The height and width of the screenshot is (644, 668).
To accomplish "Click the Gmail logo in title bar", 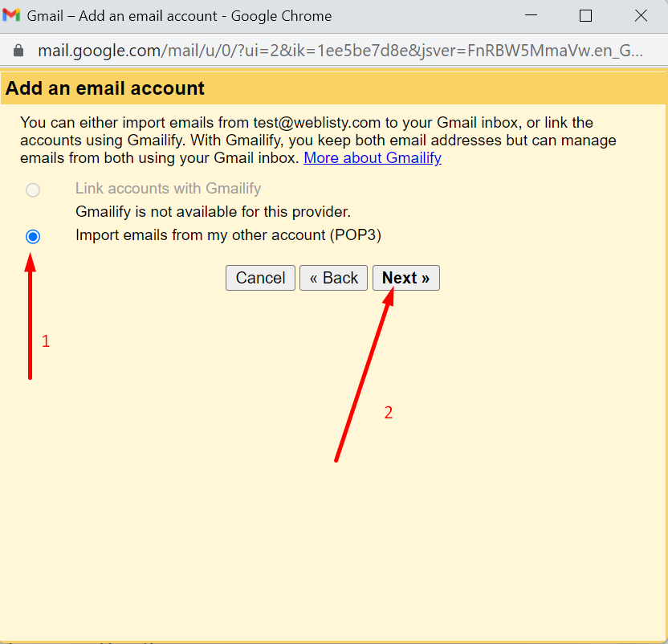I will [11, 16].
